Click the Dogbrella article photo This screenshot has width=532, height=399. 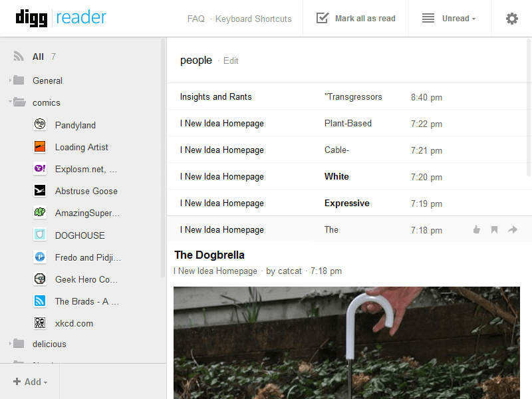coord(346,342)
